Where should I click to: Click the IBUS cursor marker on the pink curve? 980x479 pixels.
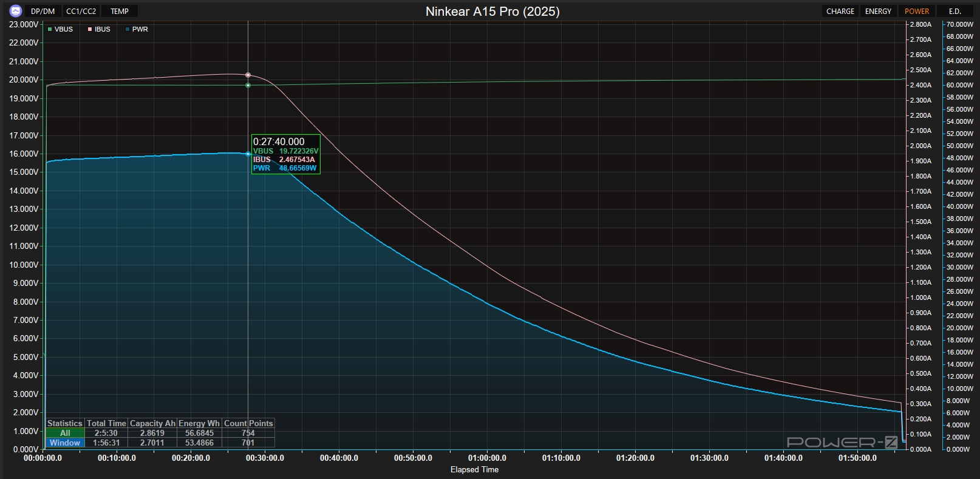248,75
